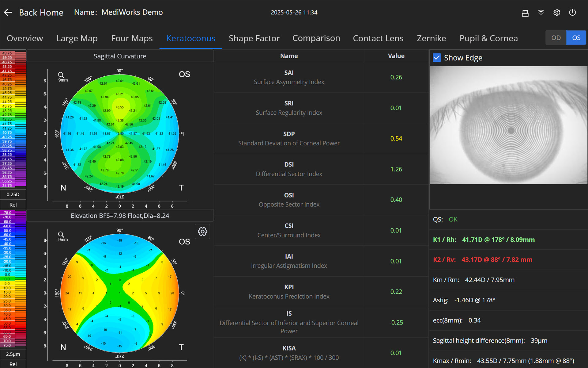This screenshot has height=368, width=588.
Task: Open settings gear in top bar
Action: pyautogui.click(x=556, y=12)
